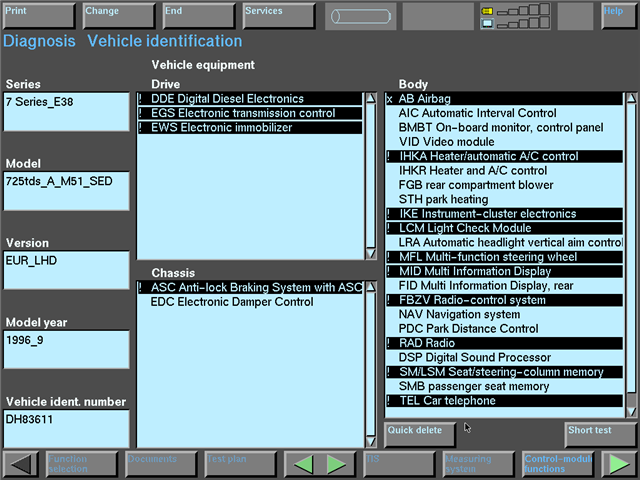Viewport: 640px width, 480px height.
Task: Click the monitor status icon
Action: (487, 24)
